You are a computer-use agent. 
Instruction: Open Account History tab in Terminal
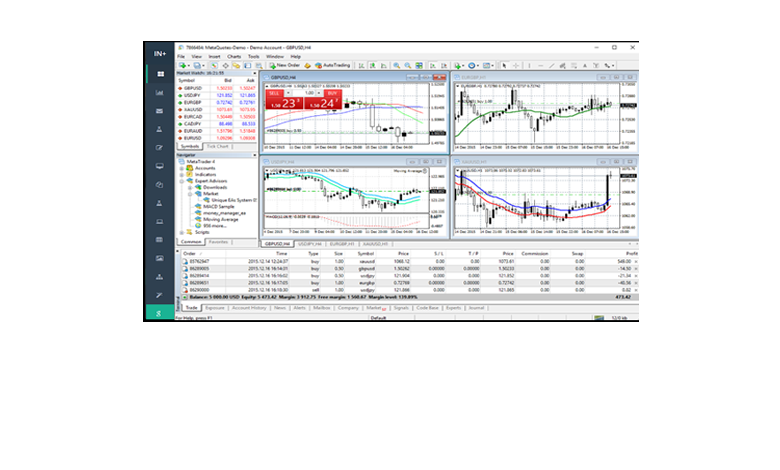click(249, 308)
